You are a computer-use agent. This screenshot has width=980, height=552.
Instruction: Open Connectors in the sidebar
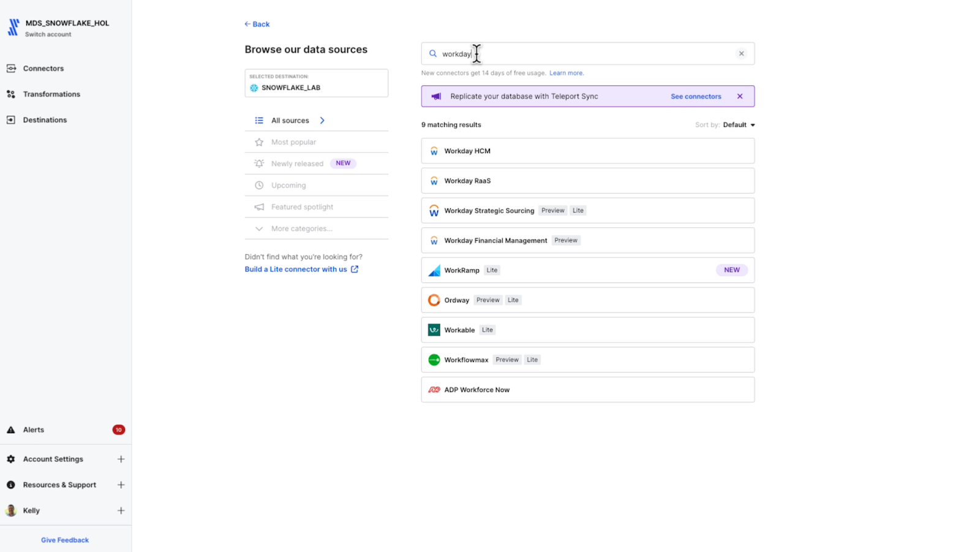pyautogui.click(x=43, y=68)
